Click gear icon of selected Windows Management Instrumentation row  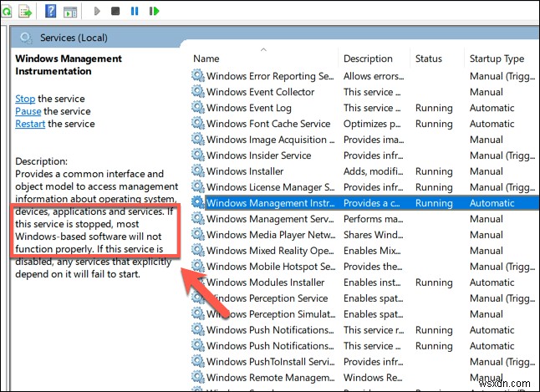click(x=197, y=202)
